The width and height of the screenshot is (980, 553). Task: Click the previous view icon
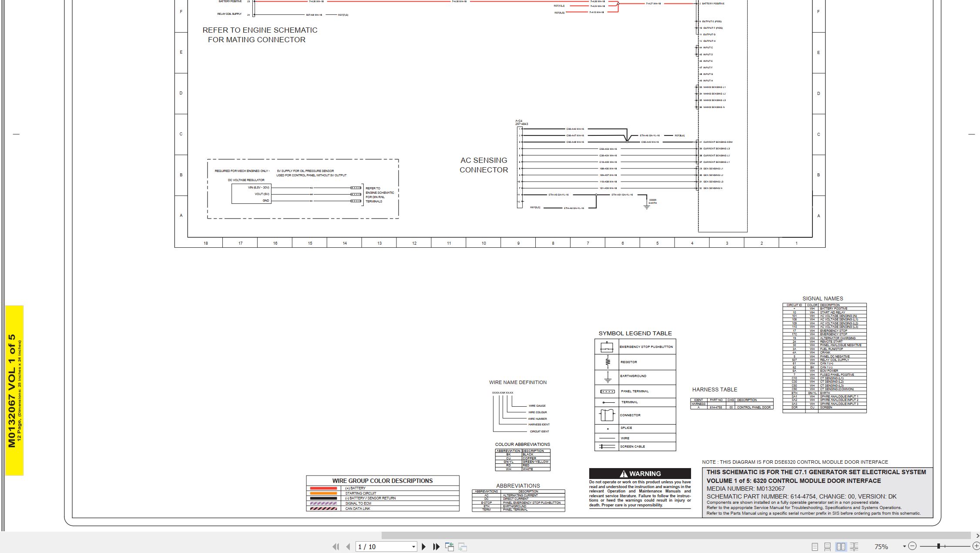(450, 546)
